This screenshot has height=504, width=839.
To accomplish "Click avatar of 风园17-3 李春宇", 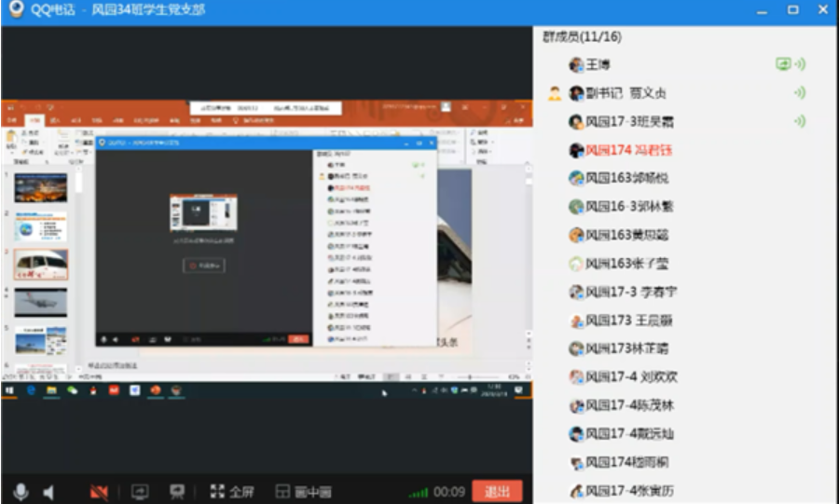I will coord(576,292).
